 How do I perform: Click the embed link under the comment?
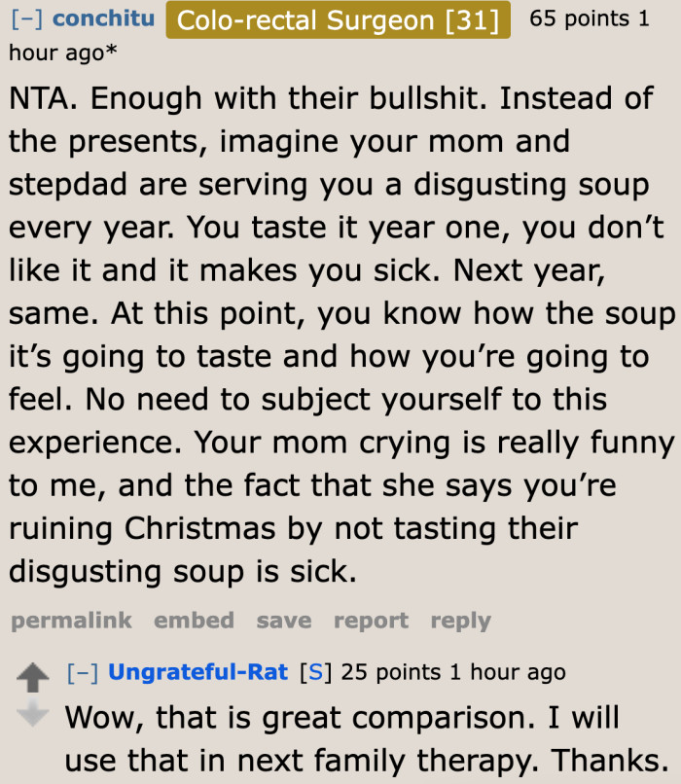pyautogui.click(x=194, y=621)
